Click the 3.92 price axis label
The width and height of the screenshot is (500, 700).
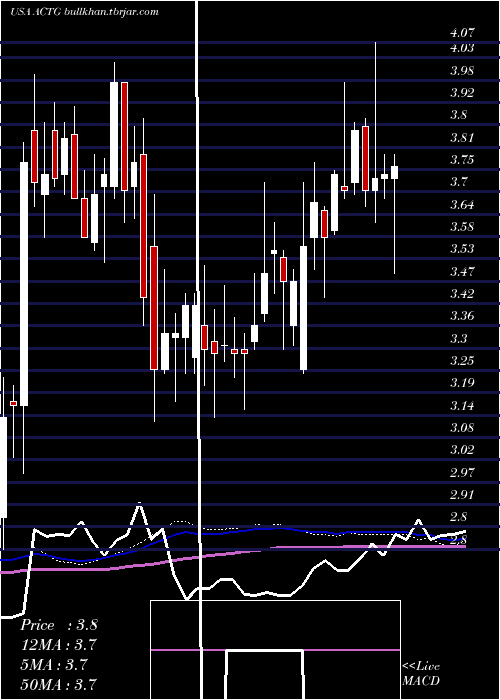(x=462, y=93)
